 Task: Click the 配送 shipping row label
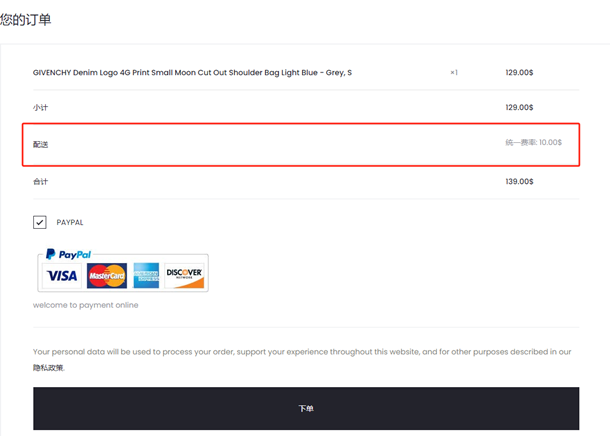(x=40, y=144)
